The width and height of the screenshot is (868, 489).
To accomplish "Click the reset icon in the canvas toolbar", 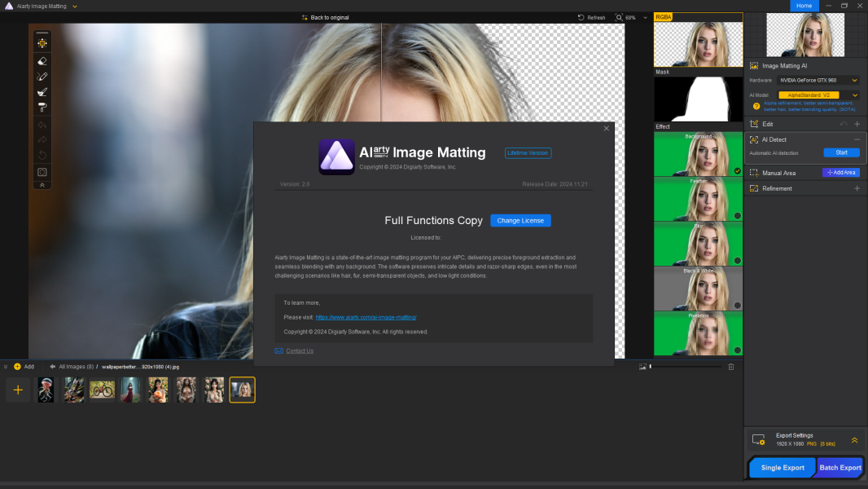I will 42,155.
